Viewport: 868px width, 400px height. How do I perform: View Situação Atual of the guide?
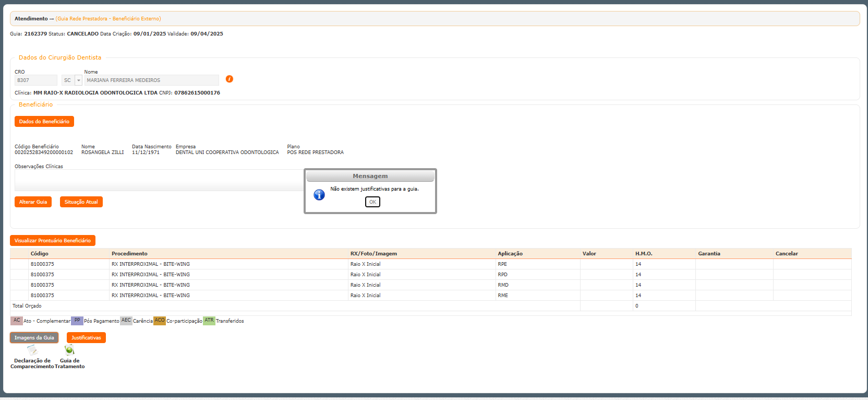pyautogui.click(x=81, y=202)
